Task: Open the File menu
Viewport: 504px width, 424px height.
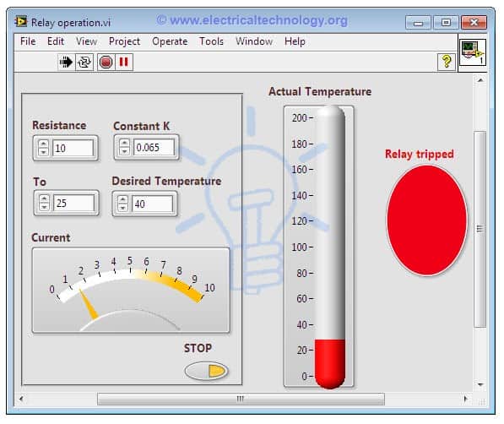Action: coord(28,41)
